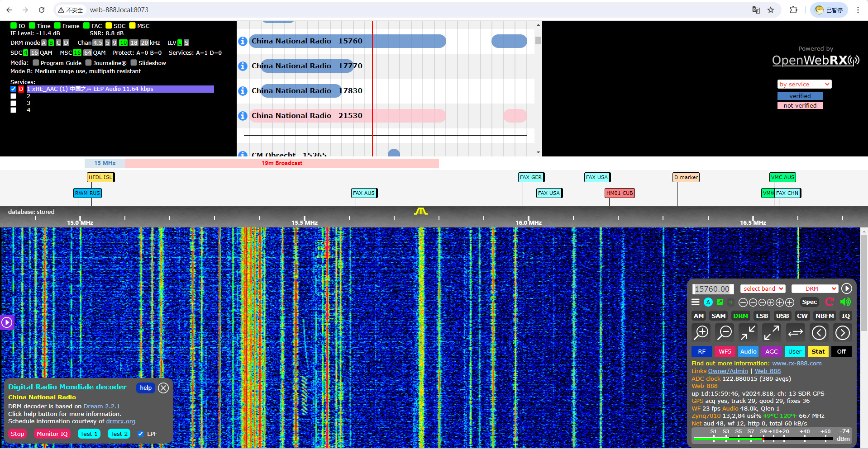Click the waterfall zoom out magnifier icon
Screen dimensions: 868x449
[725, 333]
